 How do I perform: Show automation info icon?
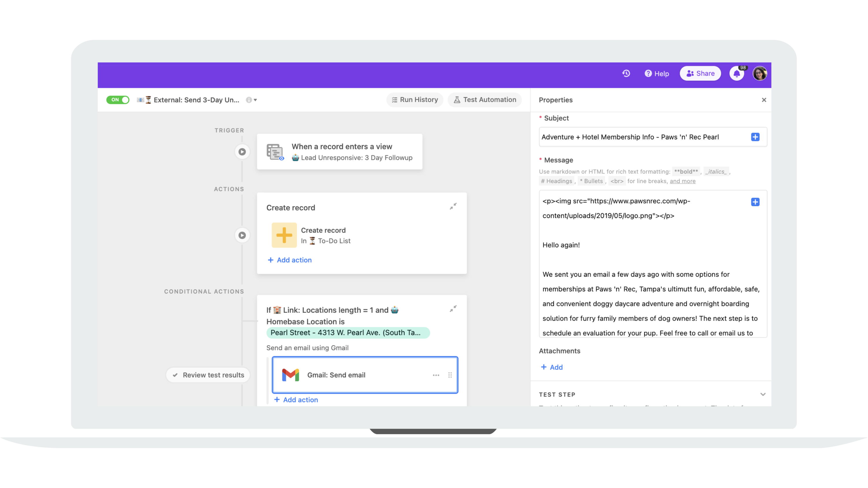click(x=249, y=100)
